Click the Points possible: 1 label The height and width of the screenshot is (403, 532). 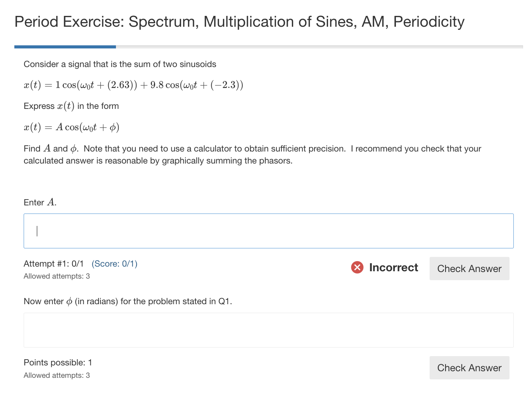[x=57, y=362]
